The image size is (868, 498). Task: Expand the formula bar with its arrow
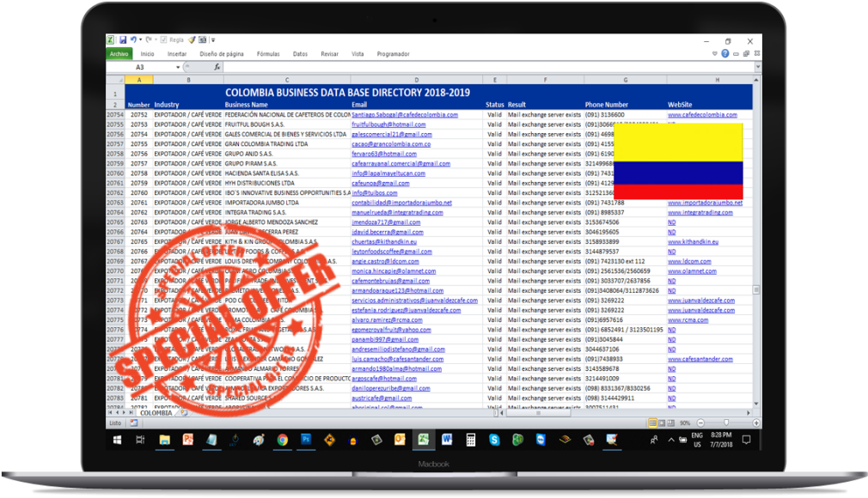point(758,67)
